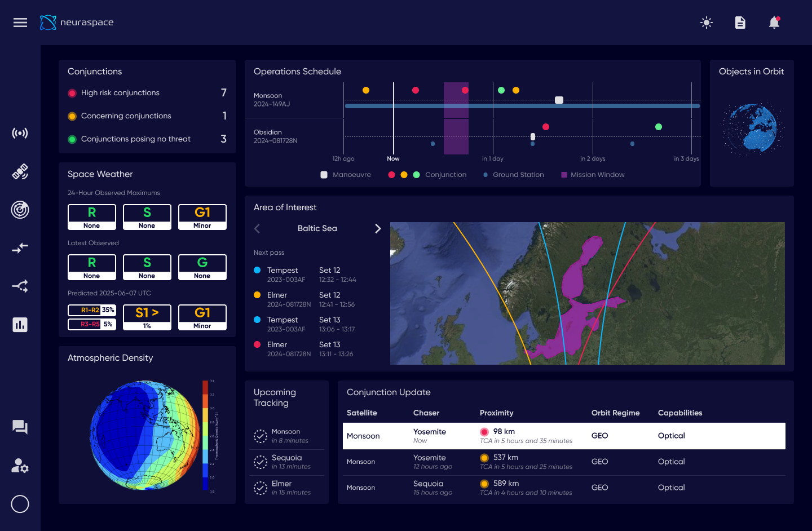Select the ground station antenna icon in sidebar
The width and height of the screenshot is (812, 531).
tap(20, 132)
